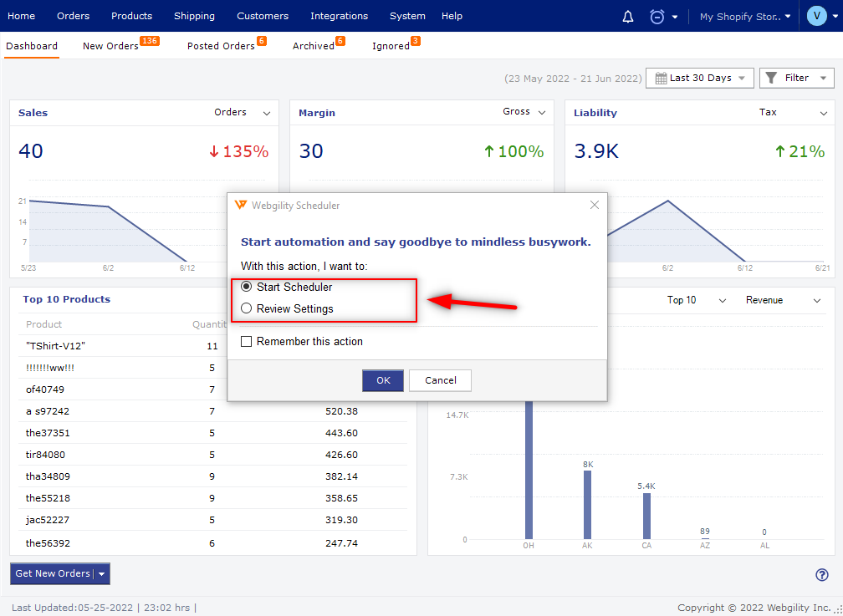Confirm the scheduler dialog with OK

[x=383, y=380]
